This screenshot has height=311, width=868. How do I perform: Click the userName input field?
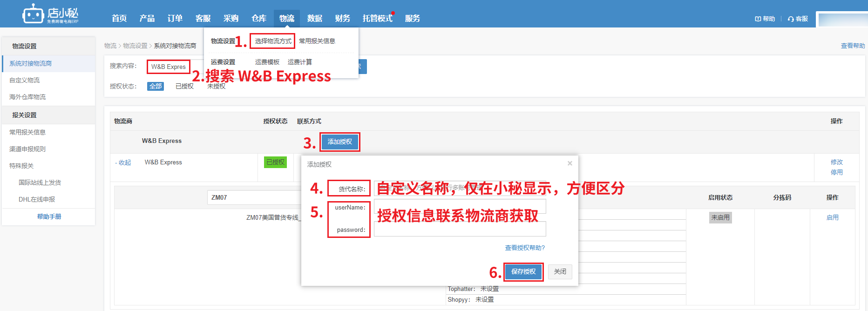coord(460,206)
